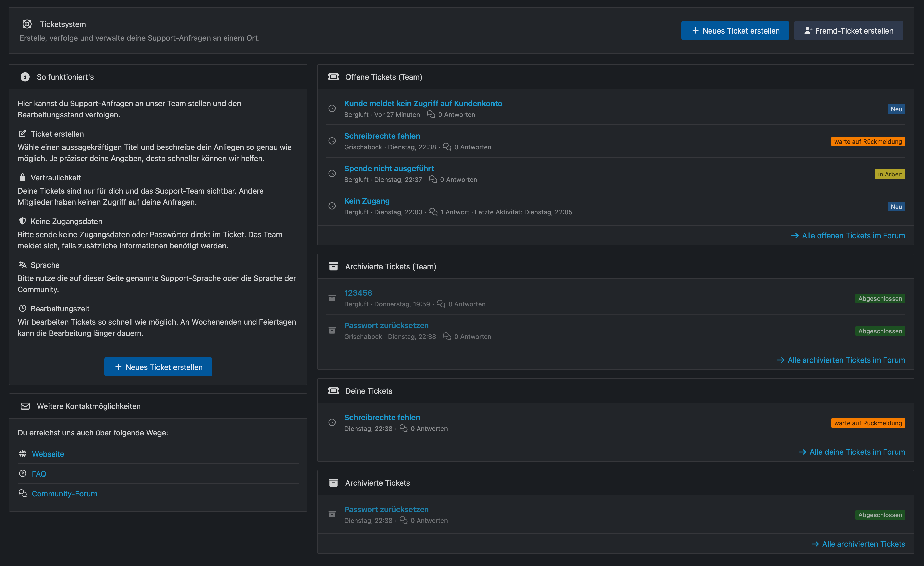Click the pencil icon beside Ticket erstellen heading
Screen dimensions: 924x566
pyautogui.click(x=23, y=134)
